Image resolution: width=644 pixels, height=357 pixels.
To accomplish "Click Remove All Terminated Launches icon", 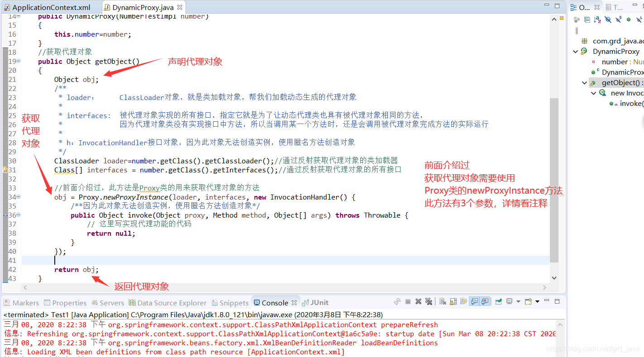I will [429, 302].
